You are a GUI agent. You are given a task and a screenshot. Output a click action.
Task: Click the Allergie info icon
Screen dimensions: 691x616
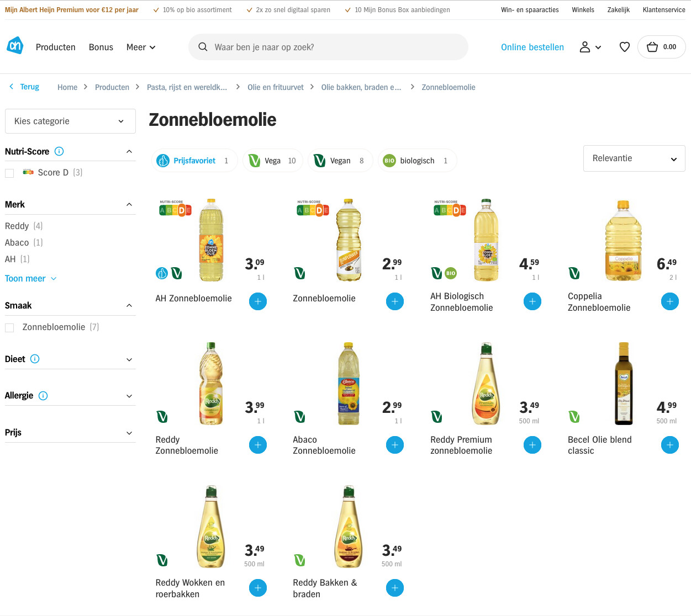[x=44, y=396]
